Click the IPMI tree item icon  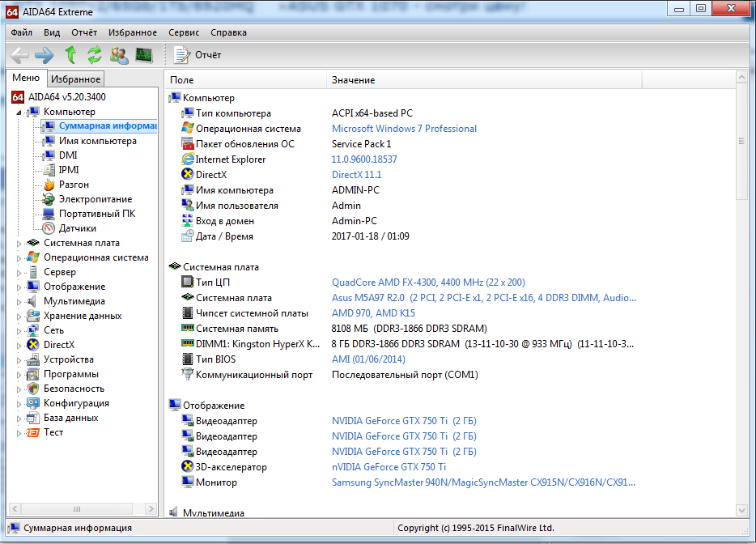pos(49,170)
